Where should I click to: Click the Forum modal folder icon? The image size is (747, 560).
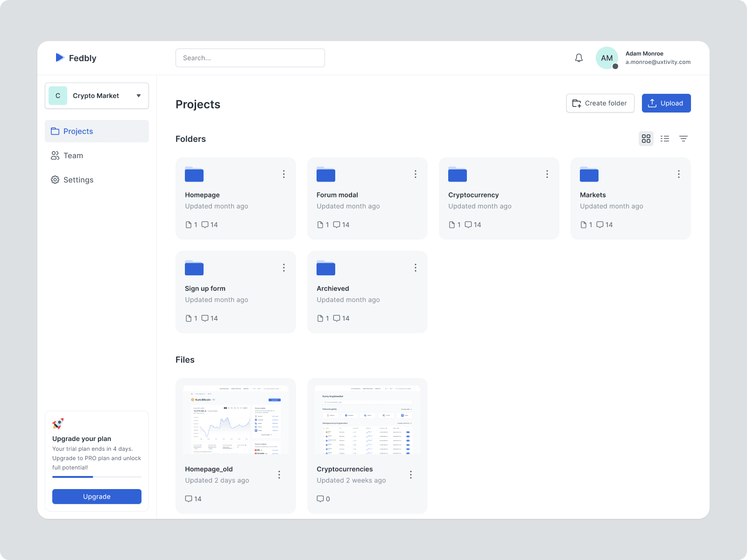click(x=326, y=174)
